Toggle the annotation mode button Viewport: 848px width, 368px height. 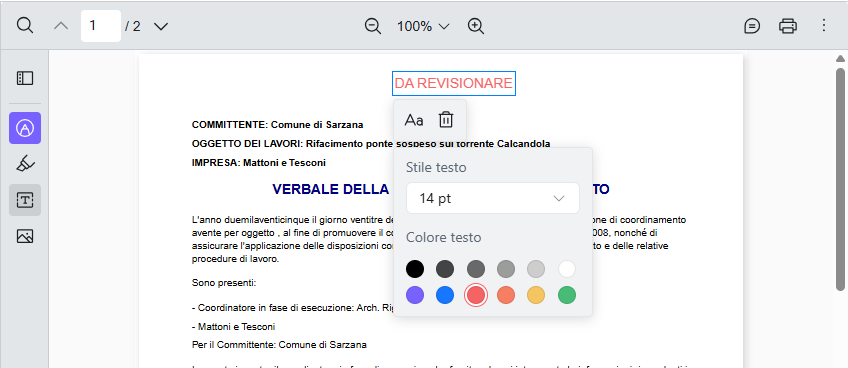pyautogui.click(x=25, y=128)
